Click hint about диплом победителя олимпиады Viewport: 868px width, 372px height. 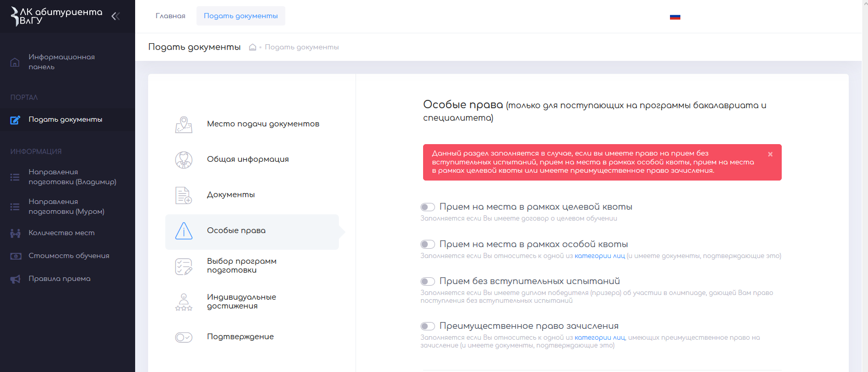[x=597, y=297]
